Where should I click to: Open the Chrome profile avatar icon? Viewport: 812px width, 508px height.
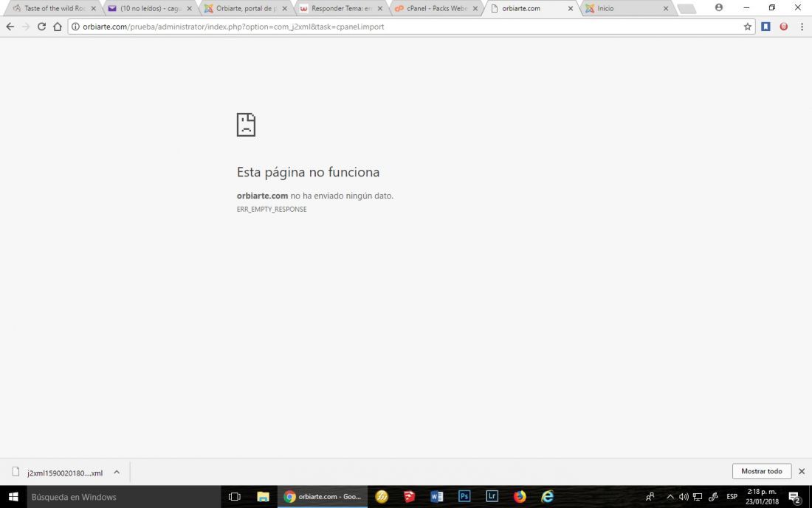(x=719, y=8)
